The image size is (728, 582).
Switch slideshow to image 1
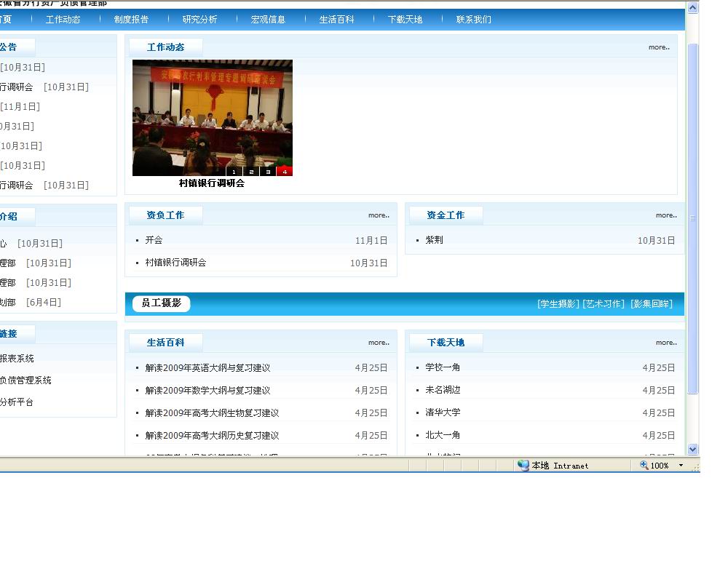tap(234, 172)
